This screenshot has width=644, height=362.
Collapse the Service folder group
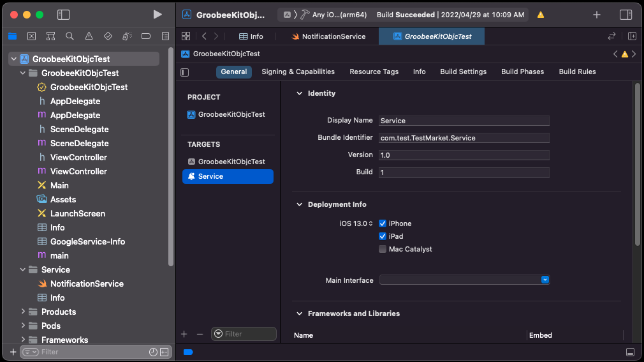(x=23, y=269)
